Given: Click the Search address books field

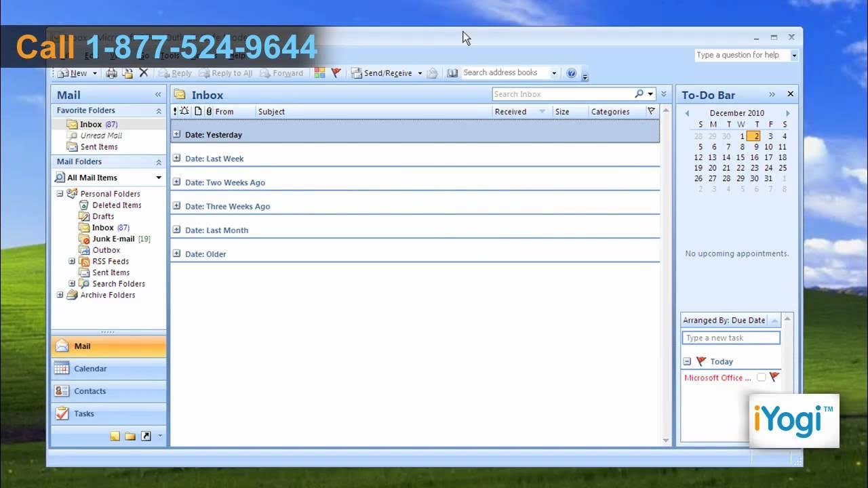Looking at the screenshot, I should click(505, 73).
